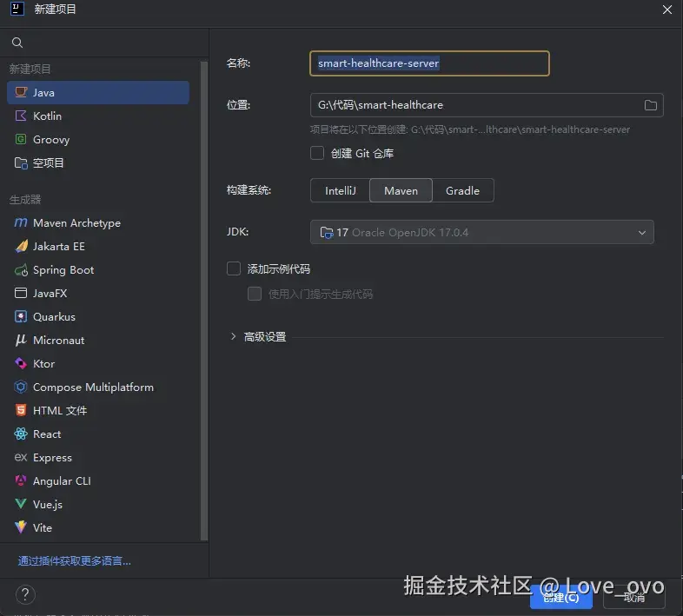The width and height of the screenshot is (683, 616).
Task: Select Vite generator
Action: pos(98,528)
